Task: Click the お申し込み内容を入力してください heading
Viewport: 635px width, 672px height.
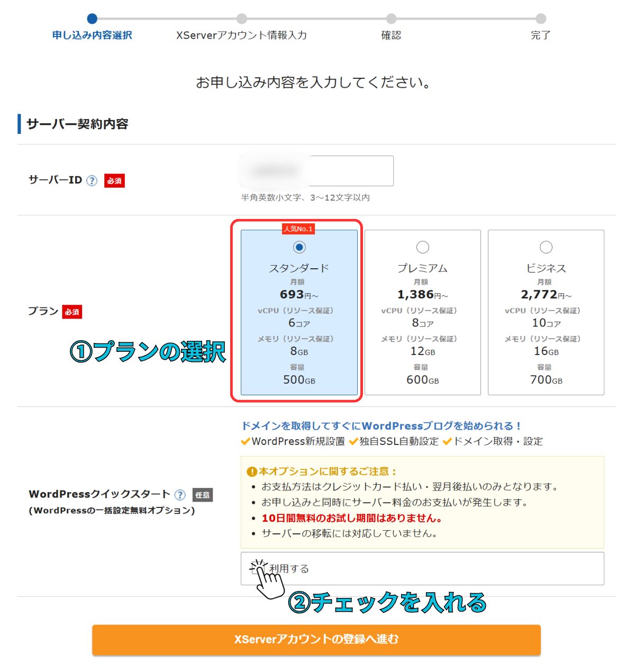Action: point(314,83)
